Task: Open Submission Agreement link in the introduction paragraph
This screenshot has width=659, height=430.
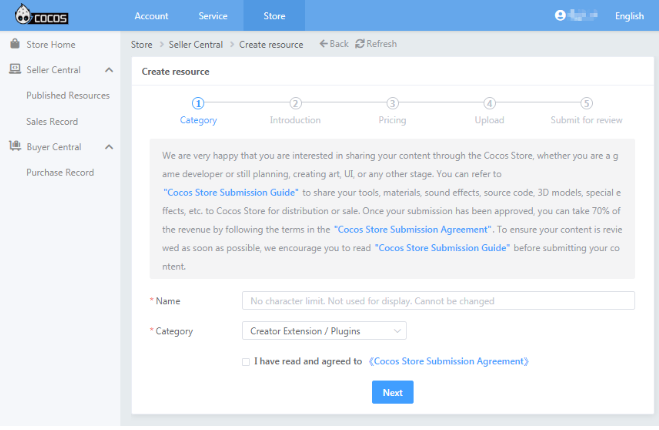Action: tap(412, 230)
